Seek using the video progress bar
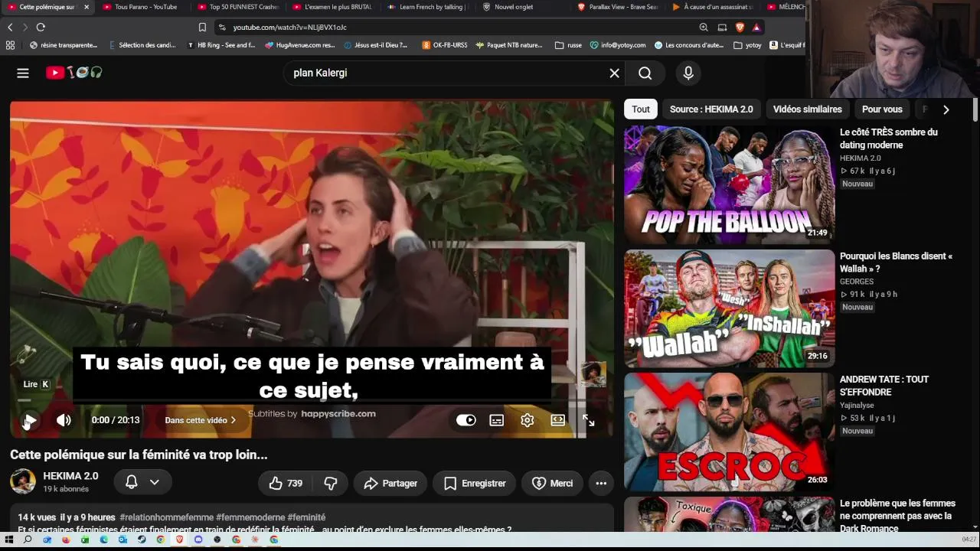 point(312,400)
